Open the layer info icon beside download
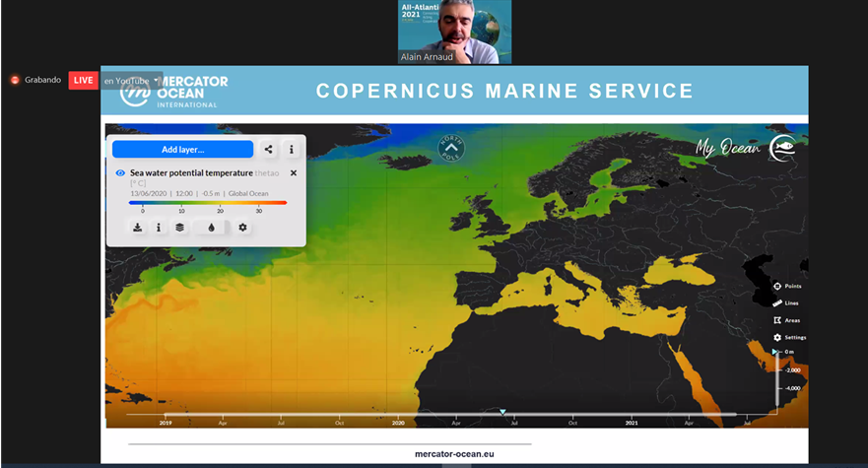 [x=159, y=227]
